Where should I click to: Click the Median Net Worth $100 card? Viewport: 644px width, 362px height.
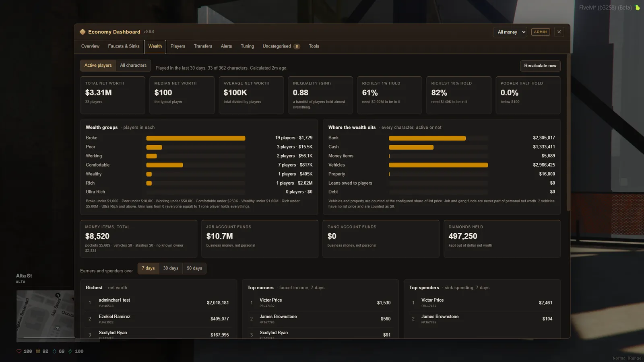pos(182,95)
